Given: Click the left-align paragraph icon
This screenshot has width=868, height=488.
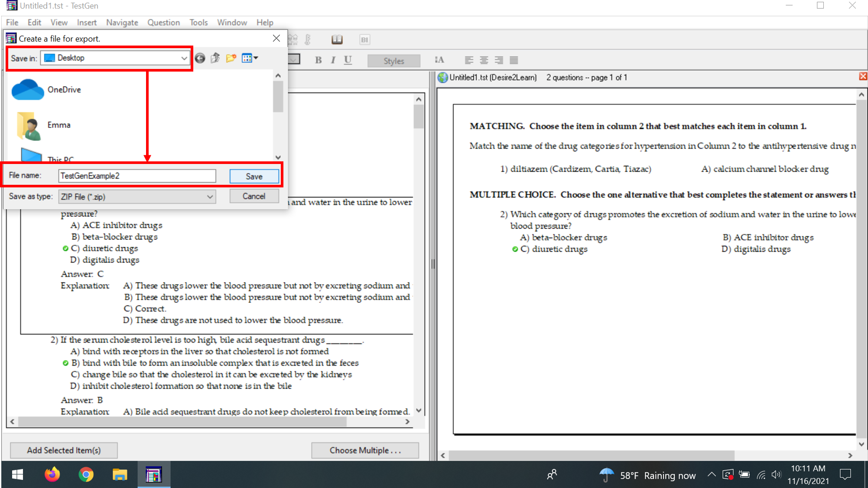Looking at the screenshot, I should (x=468, y=60).
